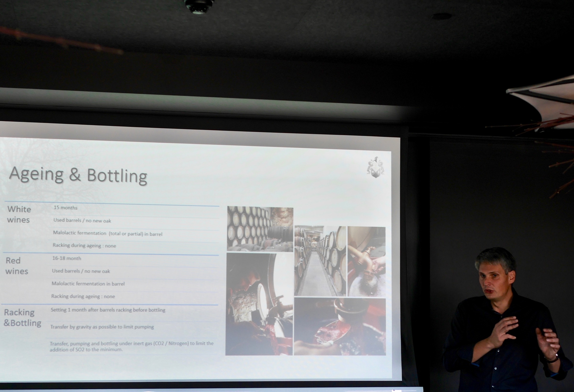
Task: Click "Malolactic fermentation in barrel" under Red wines
Action: 88,284
